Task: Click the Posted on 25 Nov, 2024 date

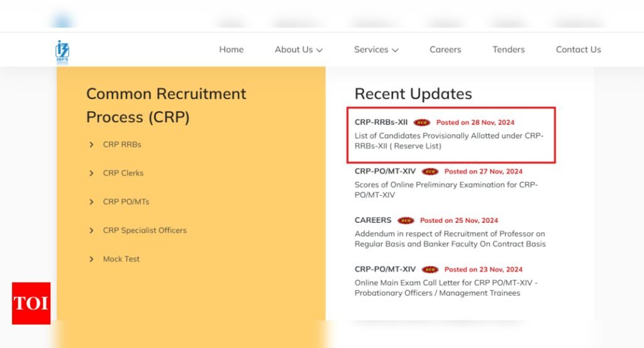Action: pyautogui.click(x=458, y=220)
